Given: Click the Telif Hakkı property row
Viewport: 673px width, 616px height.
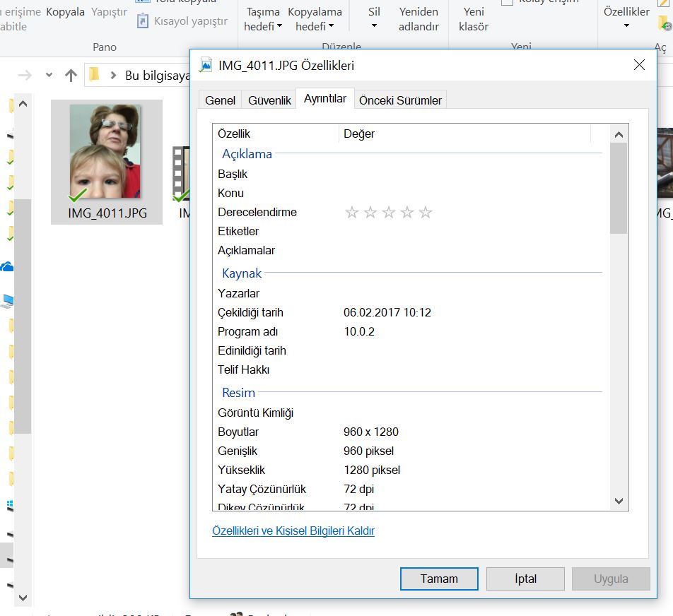Looking at the screenshot, I should [x=410, y=369].
